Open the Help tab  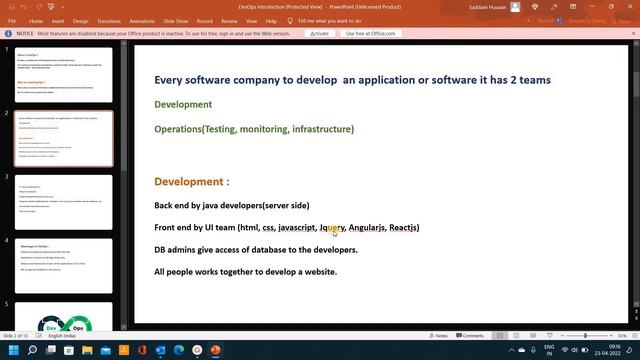(271, 21)
